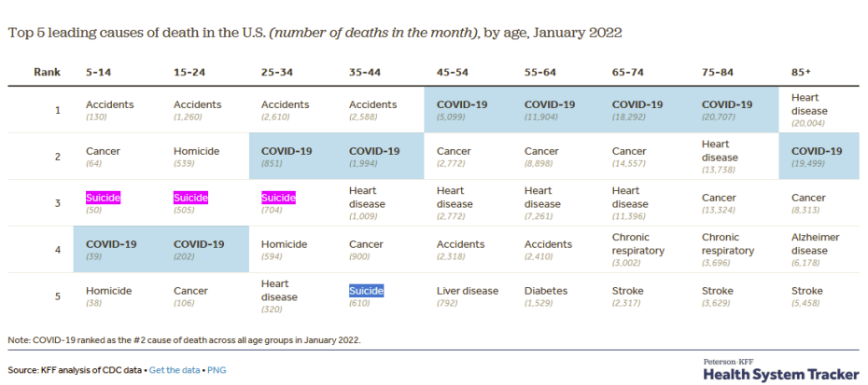Select the COVID-19 cell in the 85+ column

[817, 151]
